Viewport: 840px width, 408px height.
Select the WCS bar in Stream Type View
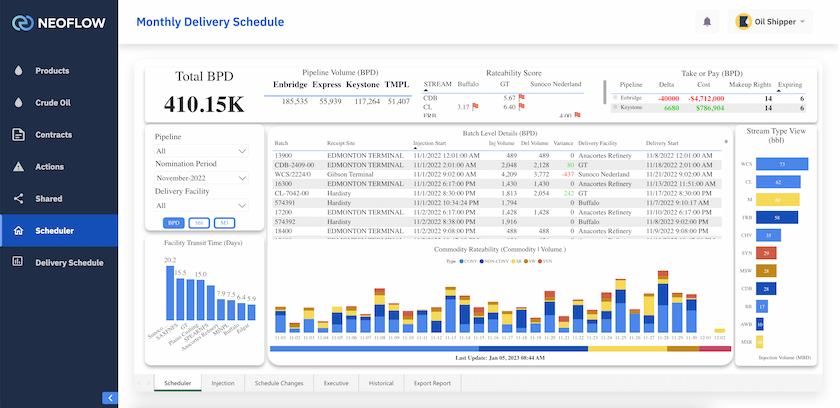tap(782, 164)
